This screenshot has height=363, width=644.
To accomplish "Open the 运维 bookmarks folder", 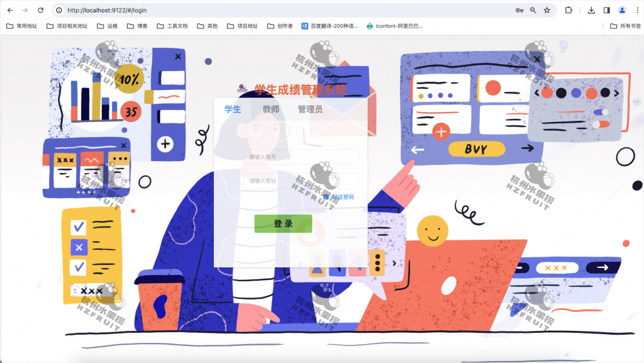I will (109, 26).
